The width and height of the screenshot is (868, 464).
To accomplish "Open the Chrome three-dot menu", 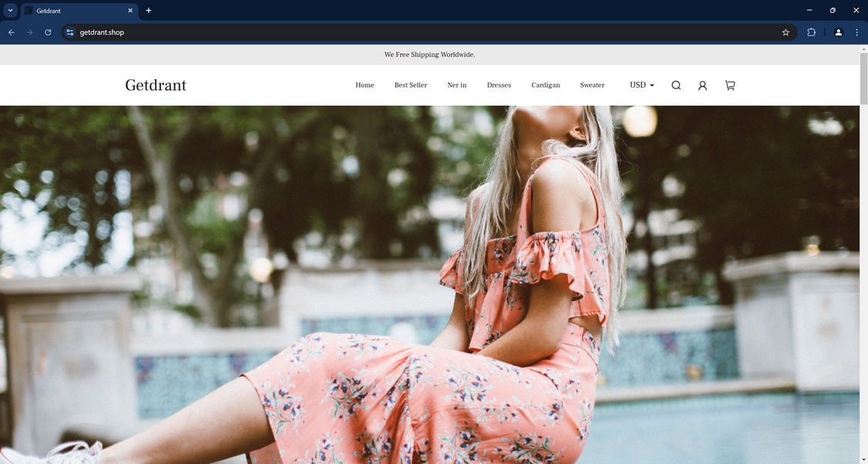I will pyautogui.click(x=856, y=32).
